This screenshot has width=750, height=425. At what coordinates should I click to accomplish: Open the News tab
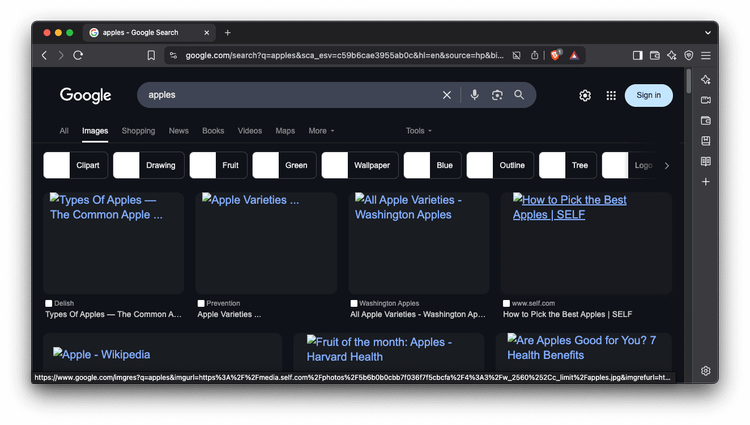pyautogui.click(x=178, y=131)
